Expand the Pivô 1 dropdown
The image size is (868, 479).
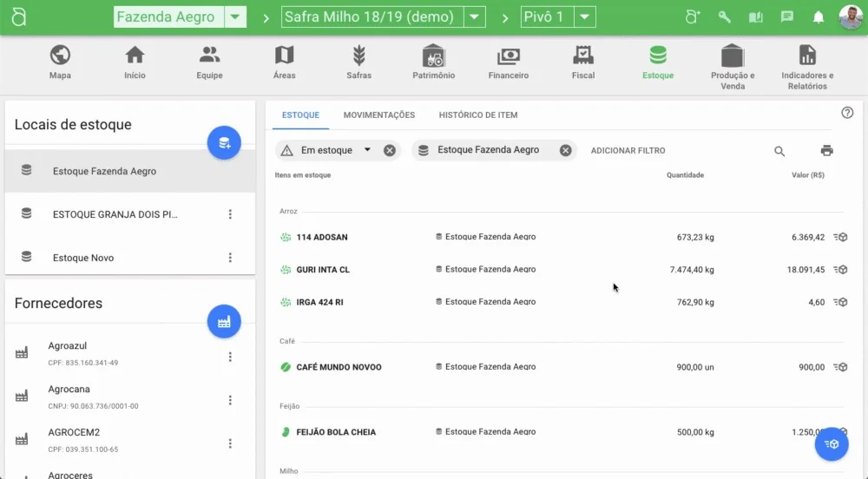585,17
